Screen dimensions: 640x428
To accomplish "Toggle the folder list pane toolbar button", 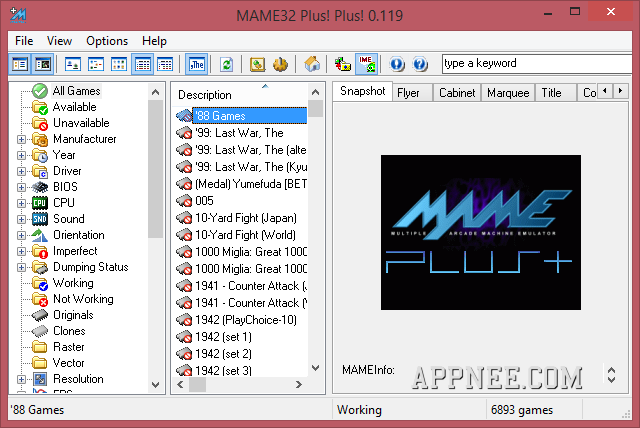I will pyautogui.click(x=20, y=64).
